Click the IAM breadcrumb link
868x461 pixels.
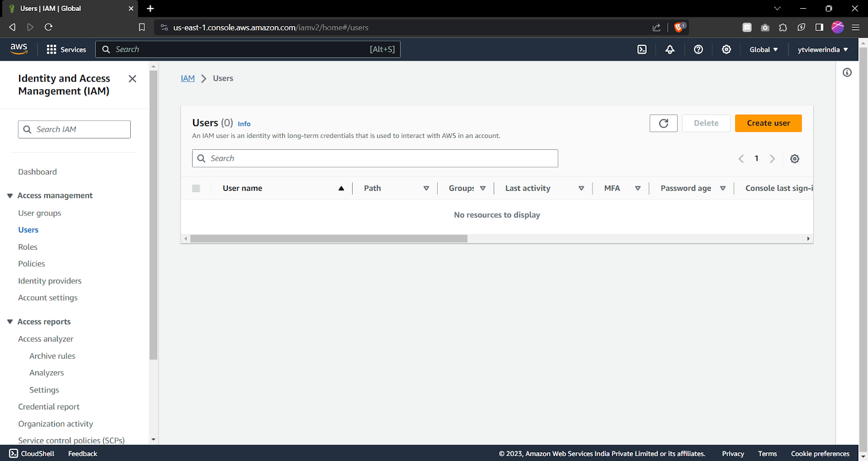188,78
